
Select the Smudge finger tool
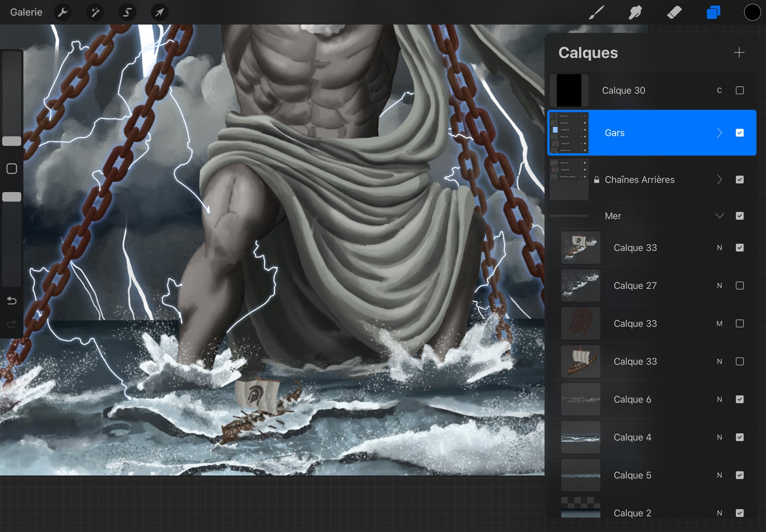coord(635,12)
